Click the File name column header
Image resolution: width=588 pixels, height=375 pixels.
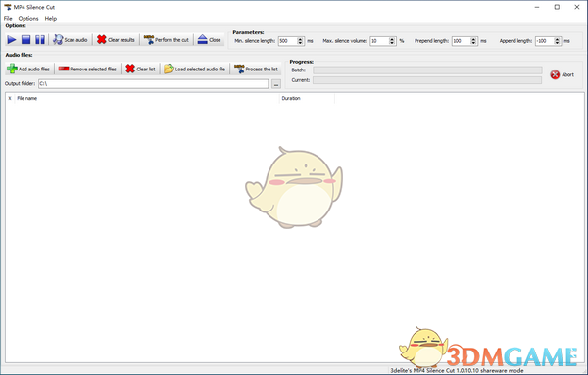[x=147, y=98]
